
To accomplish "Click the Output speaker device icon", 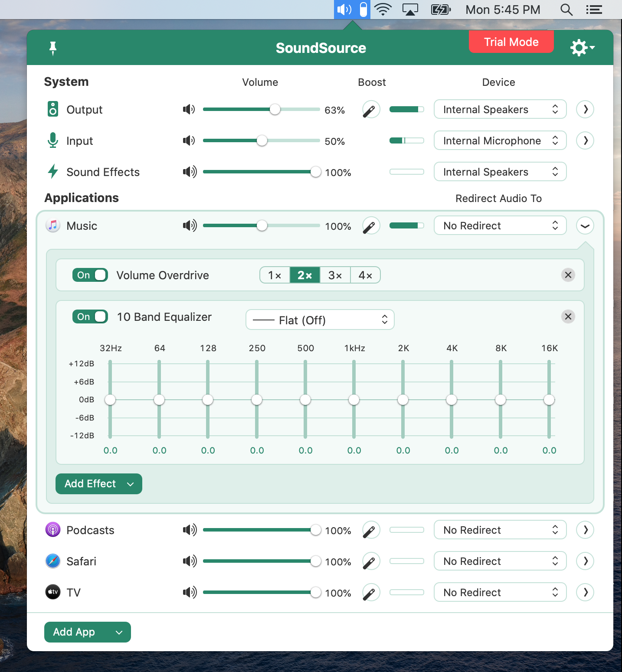I will (52, 109).
